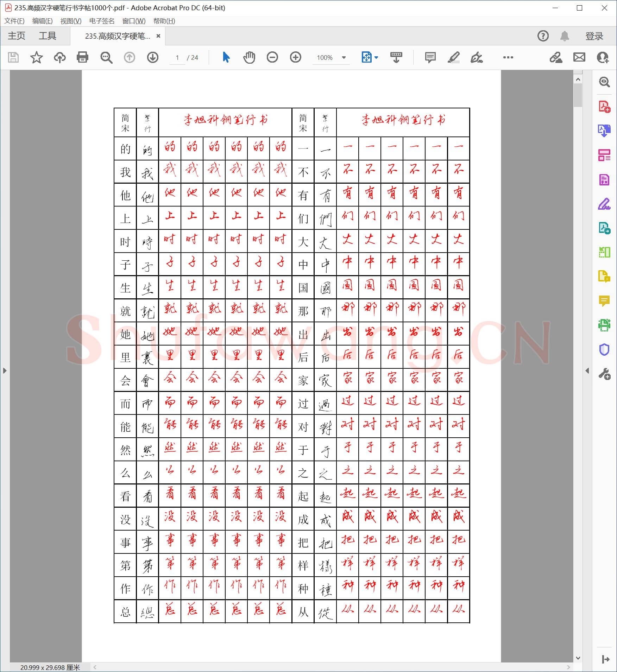Expand the left navigation pane arrow
This screenshot has height=672, width=617.
5,370
